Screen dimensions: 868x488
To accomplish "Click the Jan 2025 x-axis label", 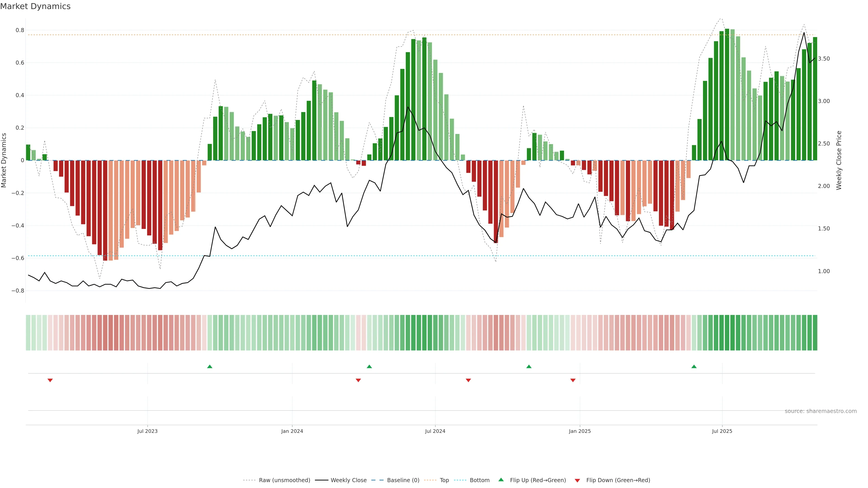I will click(x=580, y=431).
